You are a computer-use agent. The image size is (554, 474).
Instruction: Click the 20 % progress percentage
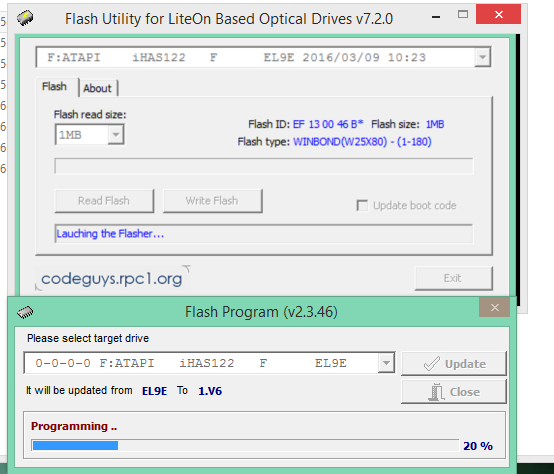(x=478, y=446)
